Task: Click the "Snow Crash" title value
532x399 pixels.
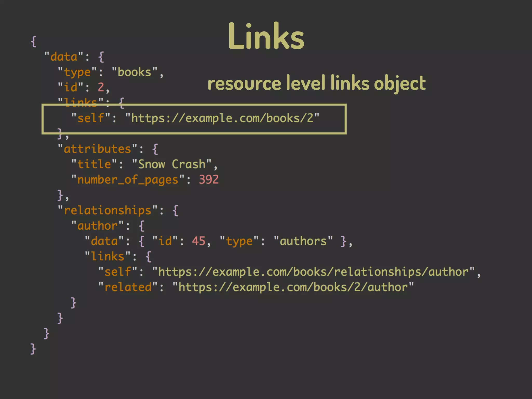Action: [x=172, y=164]
